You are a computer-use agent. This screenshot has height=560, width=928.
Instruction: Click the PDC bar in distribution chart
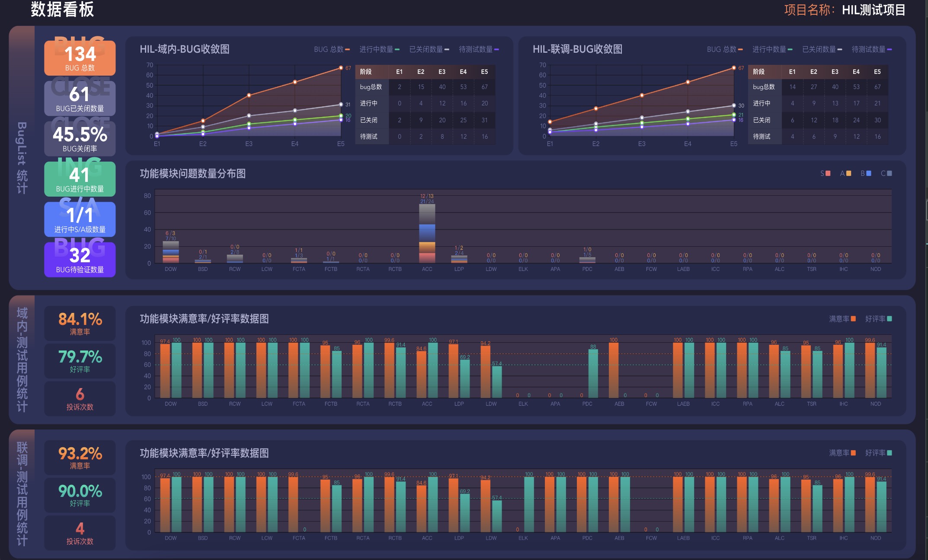587,261
